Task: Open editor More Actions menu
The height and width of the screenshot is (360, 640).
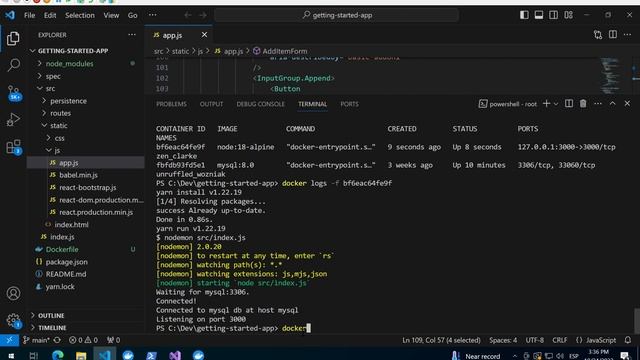Action: coord(627,35)
